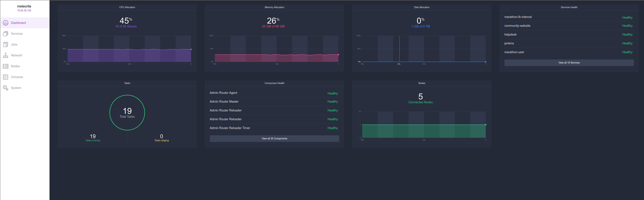Screen dimensions: 644x200
Task: Click the Services sidebar icon
Action: coord(6,34)
